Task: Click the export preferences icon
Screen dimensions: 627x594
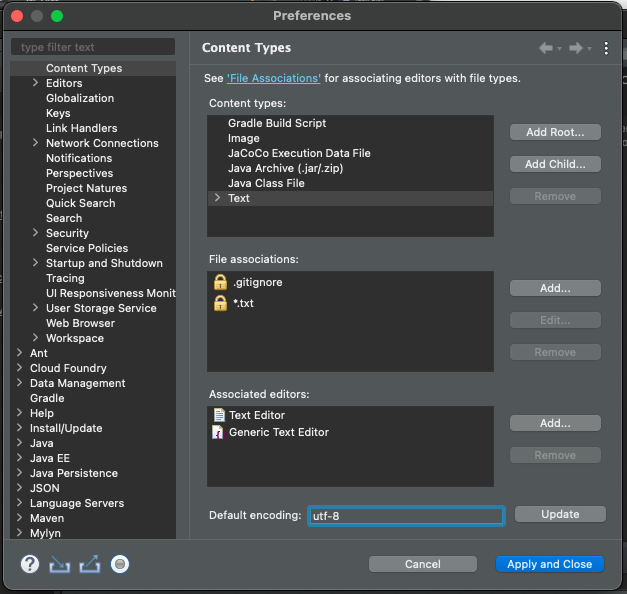Action: [90, 564]
